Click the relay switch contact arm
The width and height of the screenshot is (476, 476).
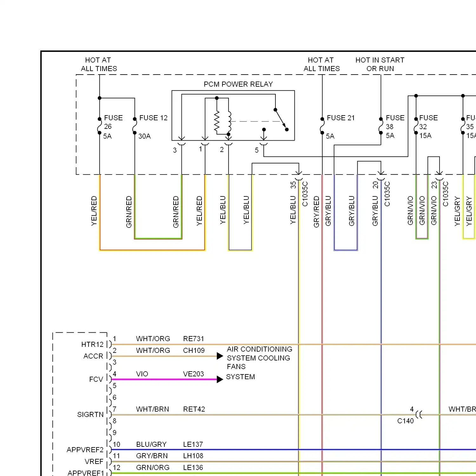[281, 120]
